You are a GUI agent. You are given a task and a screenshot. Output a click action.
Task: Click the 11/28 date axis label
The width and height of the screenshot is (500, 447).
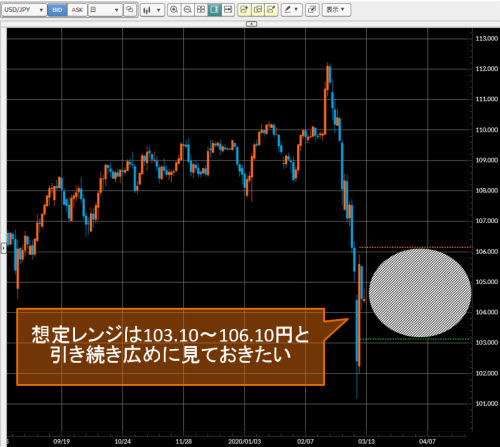tap(184, 442)
